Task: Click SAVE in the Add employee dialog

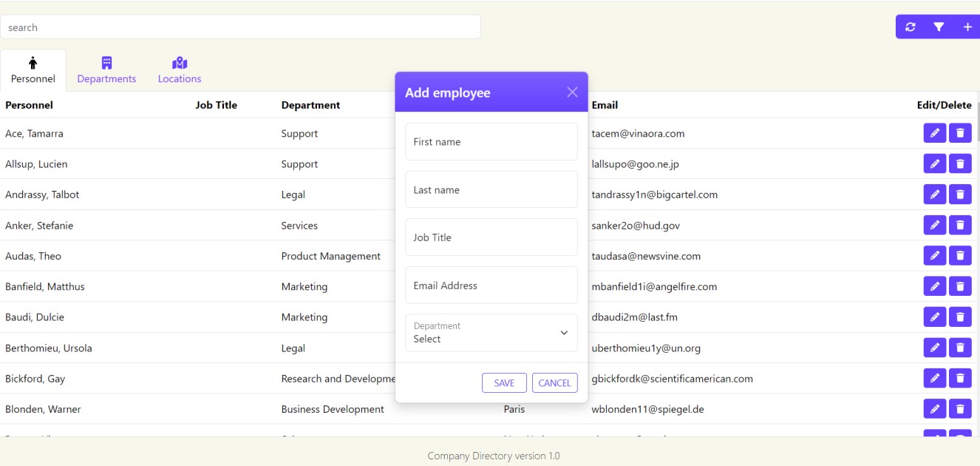Action: (x=504, y=382)
